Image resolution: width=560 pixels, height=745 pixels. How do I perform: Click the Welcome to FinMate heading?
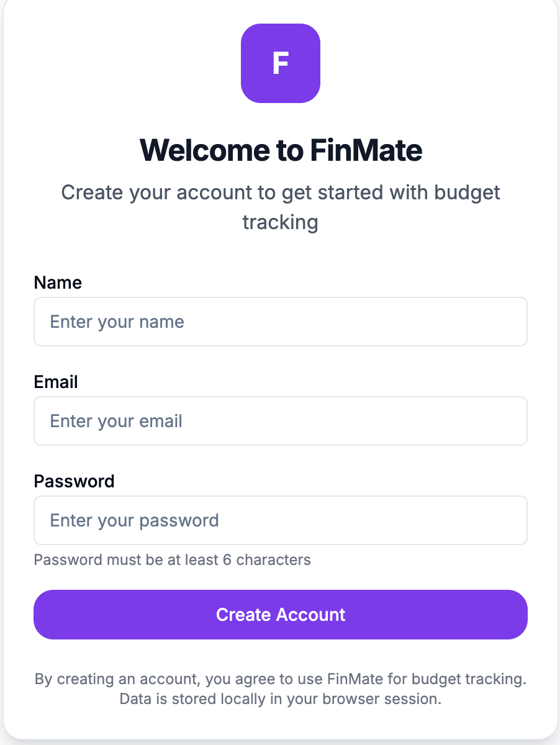point(281,150)
